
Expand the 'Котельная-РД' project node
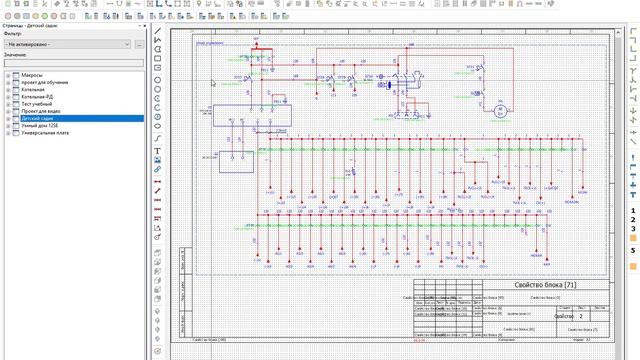pyautogui.click(x=8, y=97)
